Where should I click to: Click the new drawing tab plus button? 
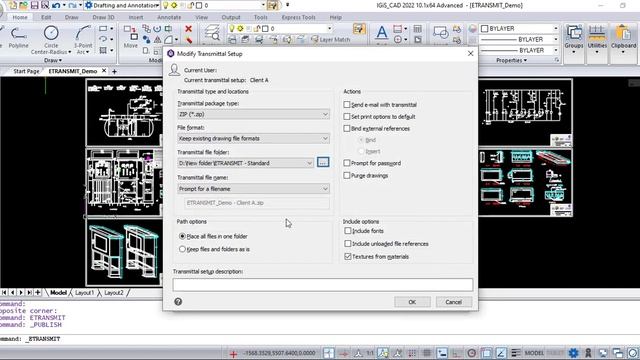(114, 71)
